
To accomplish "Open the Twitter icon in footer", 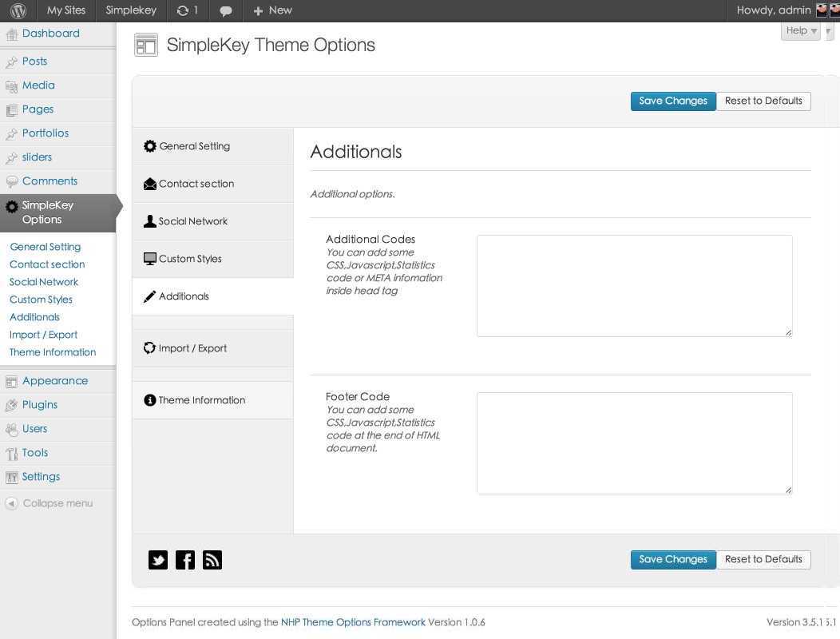I will [158, 560].
